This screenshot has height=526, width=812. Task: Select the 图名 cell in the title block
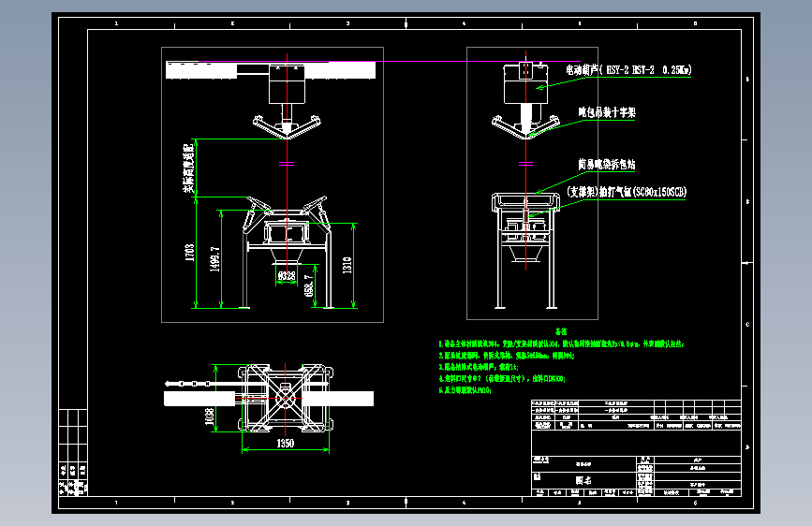[583, 480]
